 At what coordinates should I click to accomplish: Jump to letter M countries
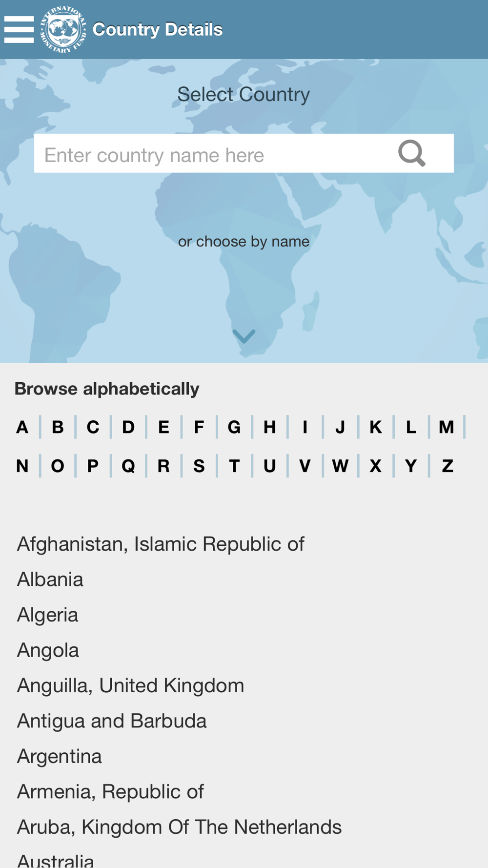click(446, 427)
